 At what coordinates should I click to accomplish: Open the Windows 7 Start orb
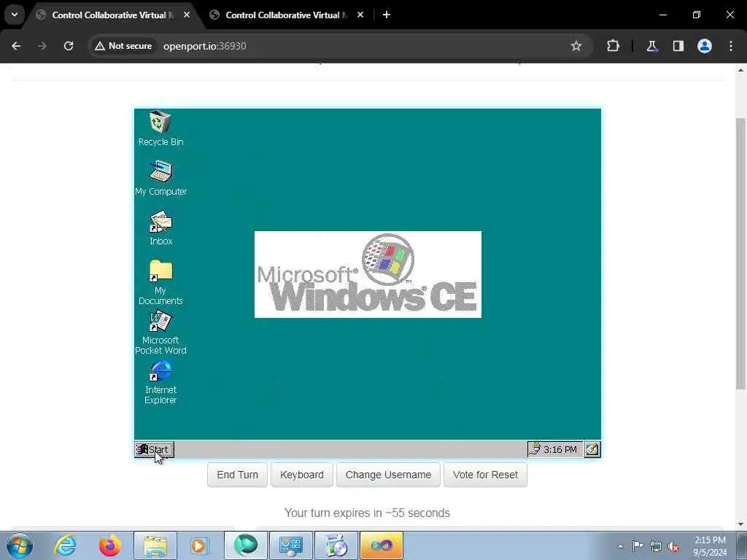20,545
